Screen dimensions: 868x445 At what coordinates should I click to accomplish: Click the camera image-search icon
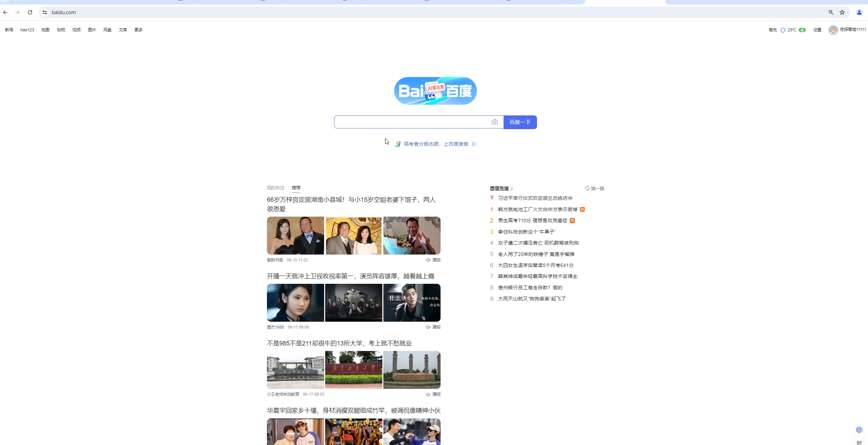click(x=495, y=122)
